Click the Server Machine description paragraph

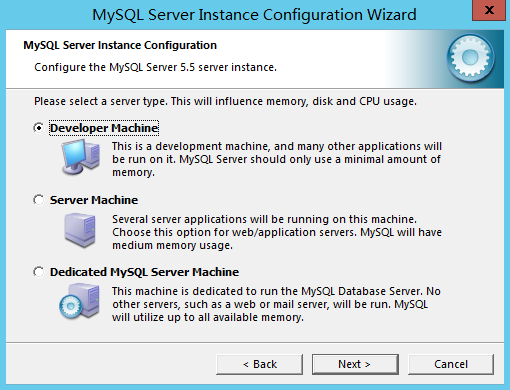(x=277, y=232)
